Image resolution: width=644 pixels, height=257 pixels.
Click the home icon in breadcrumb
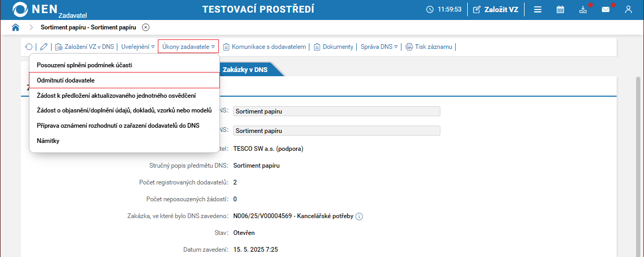click(x=15, y=27)
